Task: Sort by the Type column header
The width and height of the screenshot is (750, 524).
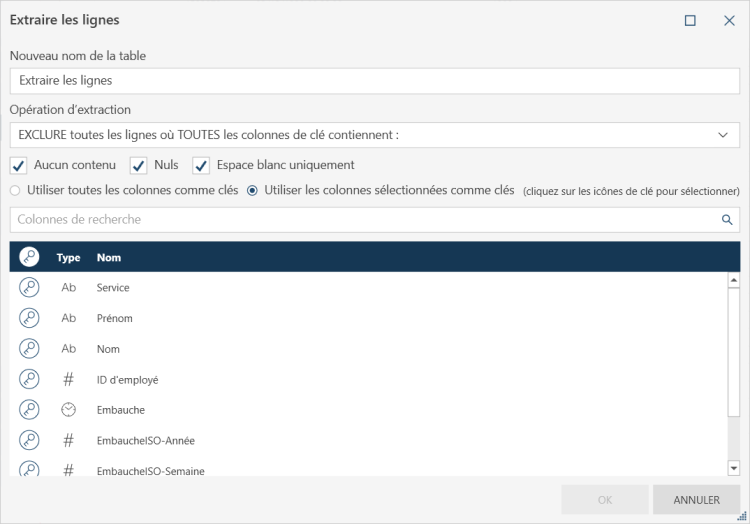Action: pos(68,258)
